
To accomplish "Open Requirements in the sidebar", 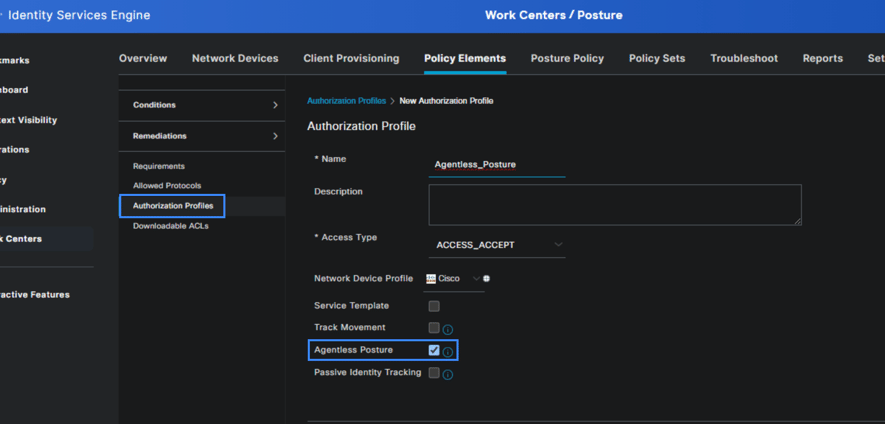I will [159, 166].
